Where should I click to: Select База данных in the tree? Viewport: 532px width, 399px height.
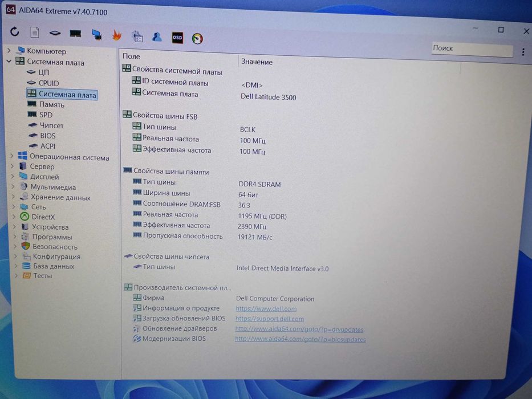click(53, 266)
